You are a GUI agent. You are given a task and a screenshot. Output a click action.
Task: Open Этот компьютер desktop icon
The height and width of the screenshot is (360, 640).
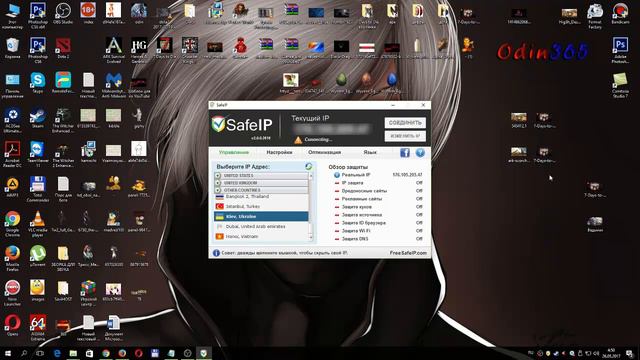click(12, 16)
